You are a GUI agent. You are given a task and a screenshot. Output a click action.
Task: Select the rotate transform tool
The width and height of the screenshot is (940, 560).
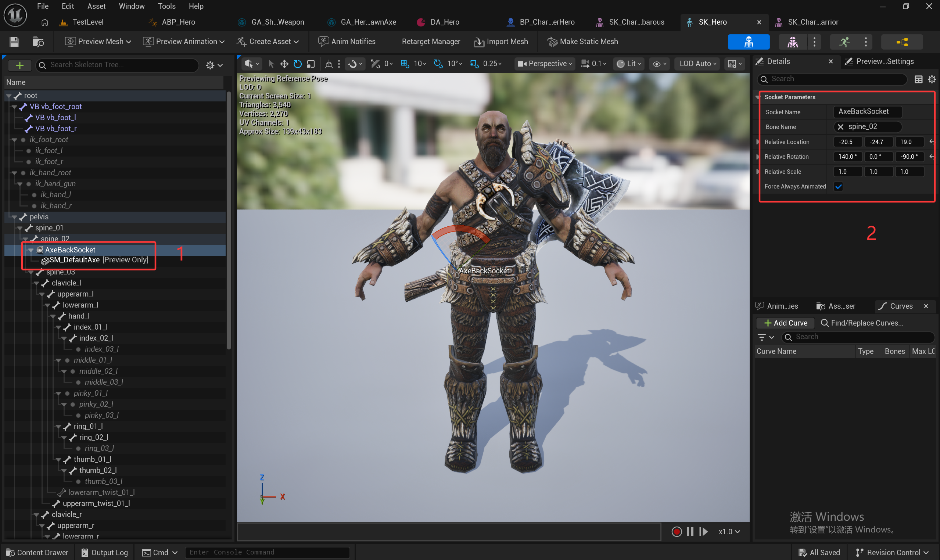point(298,64)
